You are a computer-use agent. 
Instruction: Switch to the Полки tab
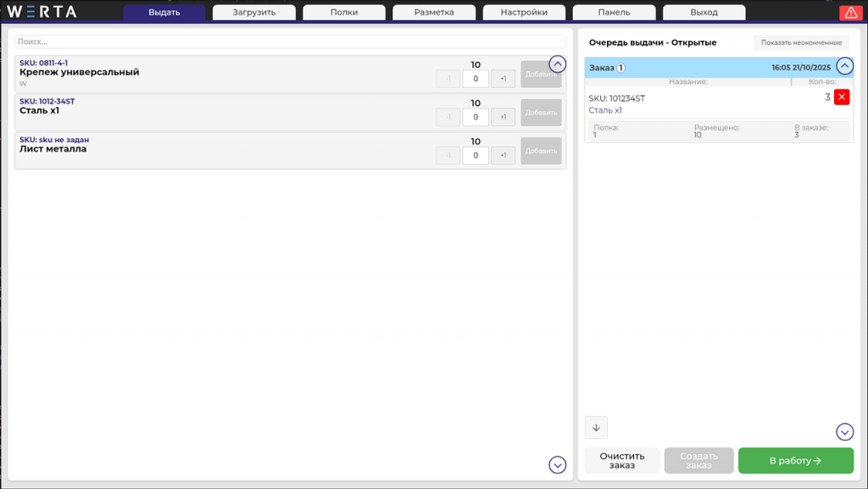(x=344, y=12)
